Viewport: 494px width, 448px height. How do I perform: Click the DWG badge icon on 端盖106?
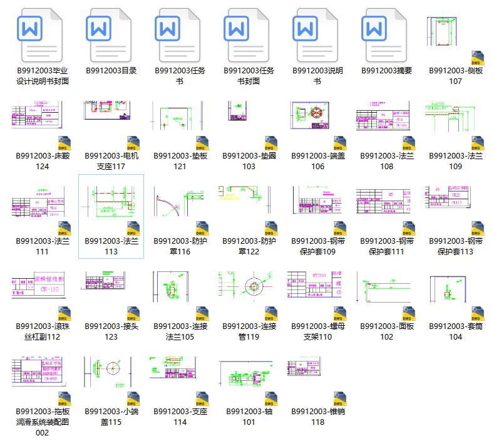[x=339, y=143]
